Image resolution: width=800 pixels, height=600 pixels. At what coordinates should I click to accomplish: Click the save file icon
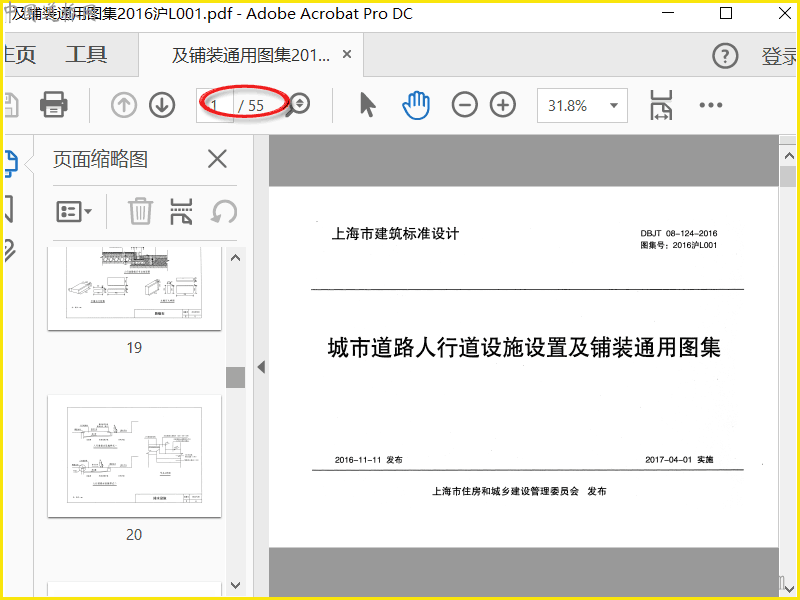(x=11, y=105)
